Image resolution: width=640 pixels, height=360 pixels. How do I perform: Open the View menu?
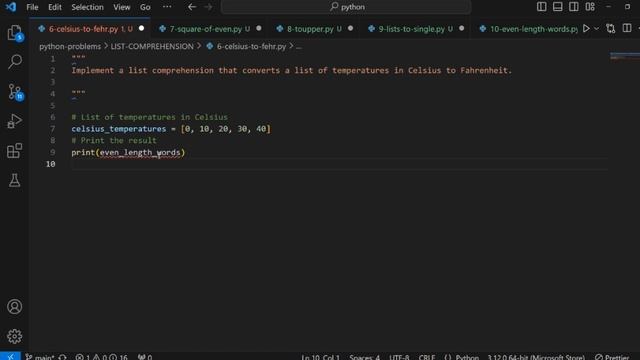[122, 7]
